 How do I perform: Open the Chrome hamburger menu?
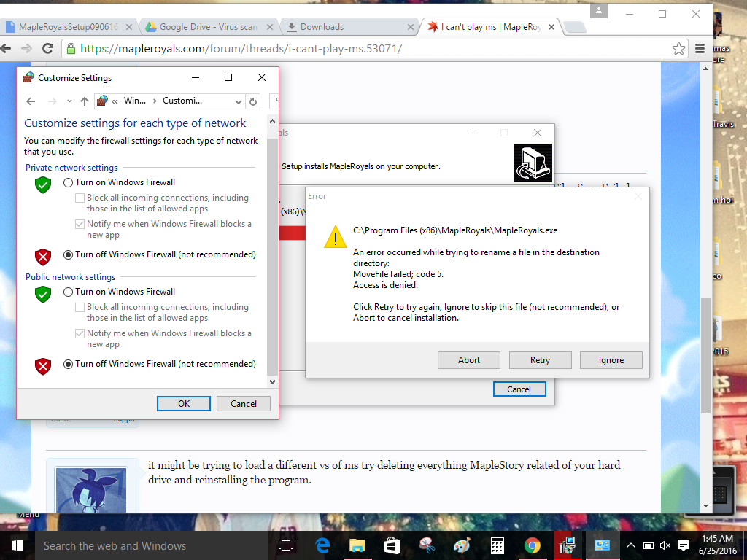[700, 48]
